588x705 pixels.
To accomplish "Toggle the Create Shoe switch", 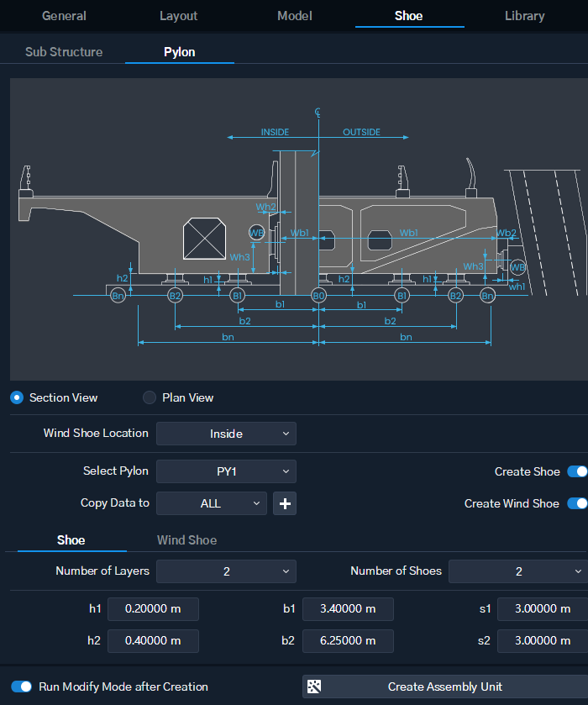I will [x=577, y=471].
